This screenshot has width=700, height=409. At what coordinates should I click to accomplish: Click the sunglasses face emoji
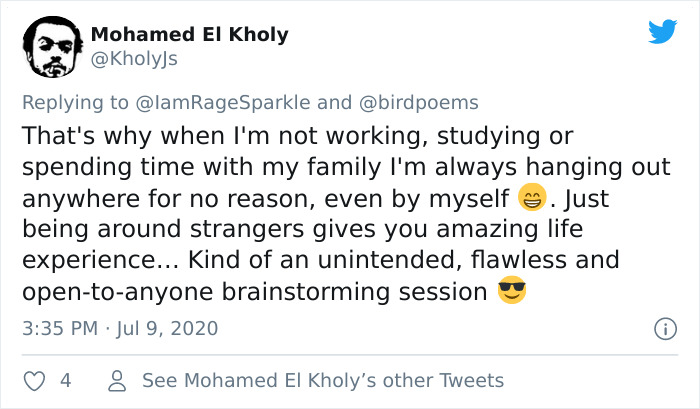pyautogui.click(x=511, y=292)
